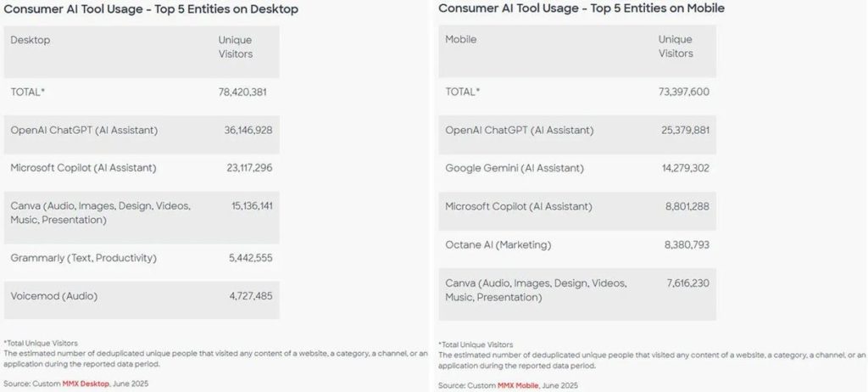Screen dimensions: 868x392
Task: Select the Desktop column header cell
Action: (x=31, y=39)
